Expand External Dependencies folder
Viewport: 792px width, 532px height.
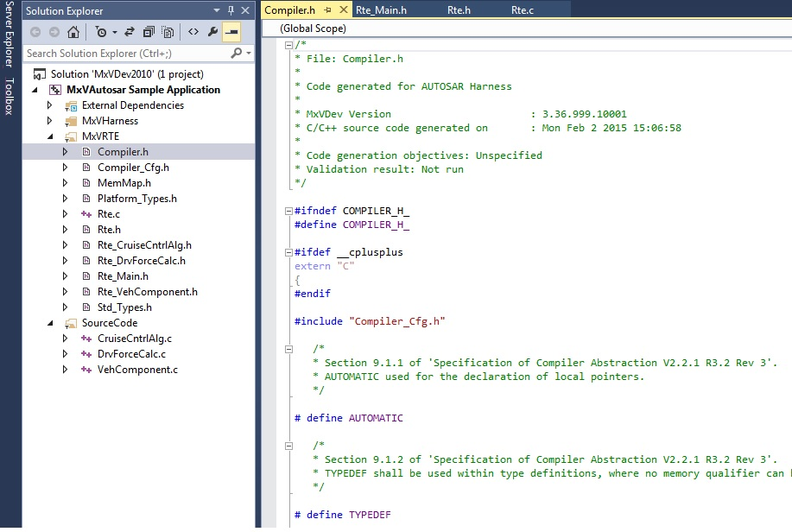49,105
